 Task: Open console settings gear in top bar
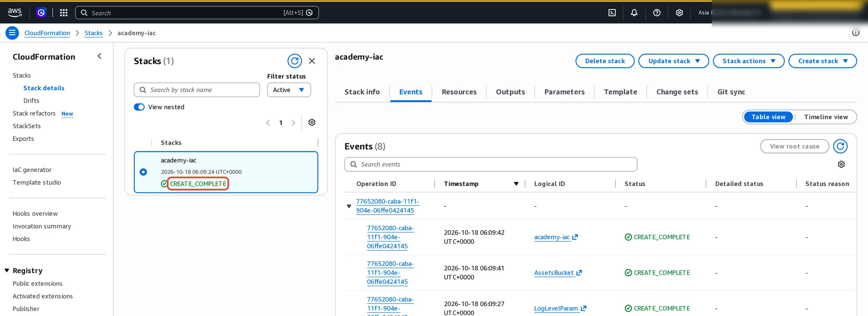click(x=679, y=13)
